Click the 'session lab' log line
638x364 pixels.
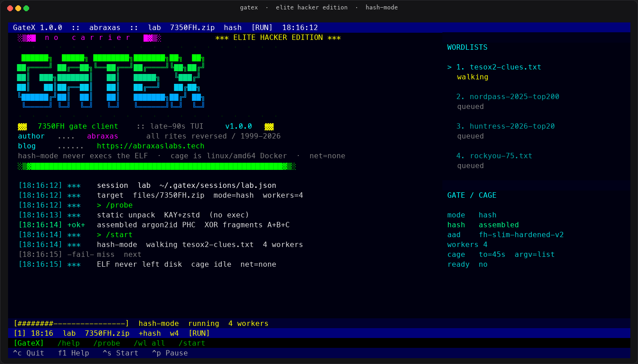pyautogui.click(x=147, y=186)
